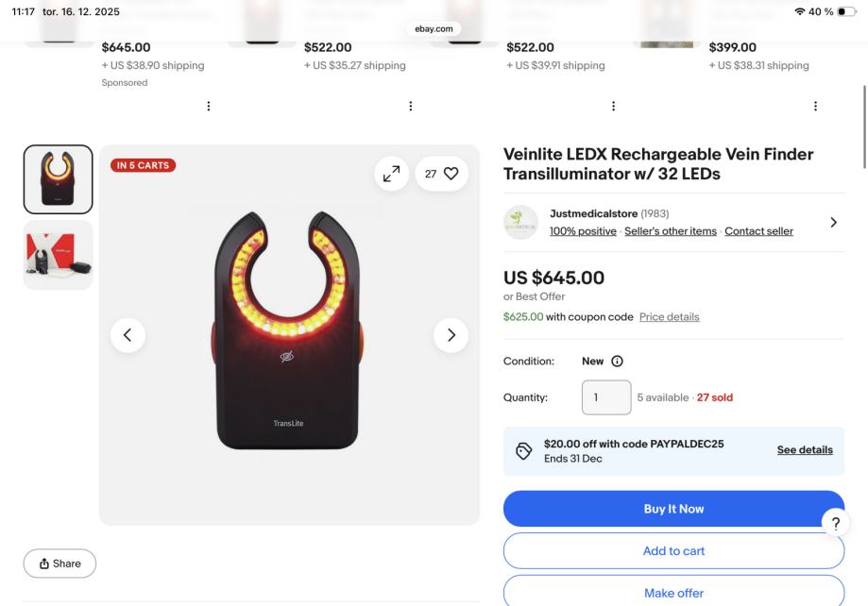Click the condition info icon next to New

(618, 362)
